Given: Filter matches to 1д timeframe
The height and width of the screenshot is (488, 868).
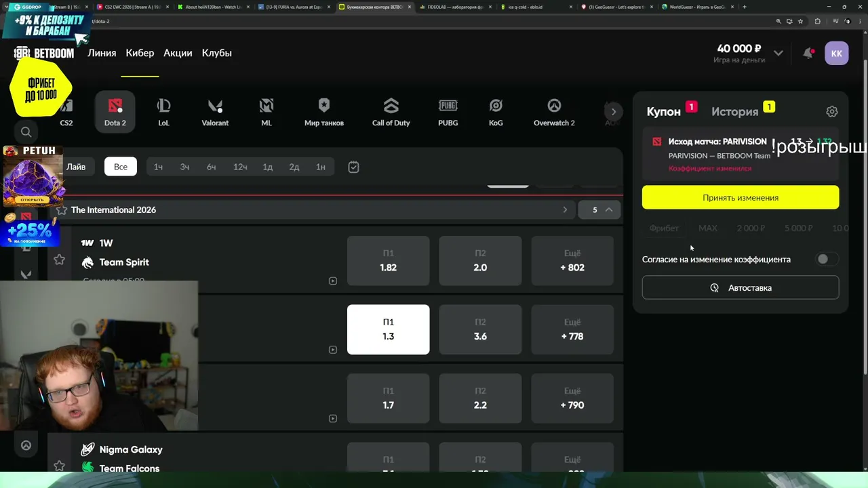Looking at the screenshot, I should 268,167.
